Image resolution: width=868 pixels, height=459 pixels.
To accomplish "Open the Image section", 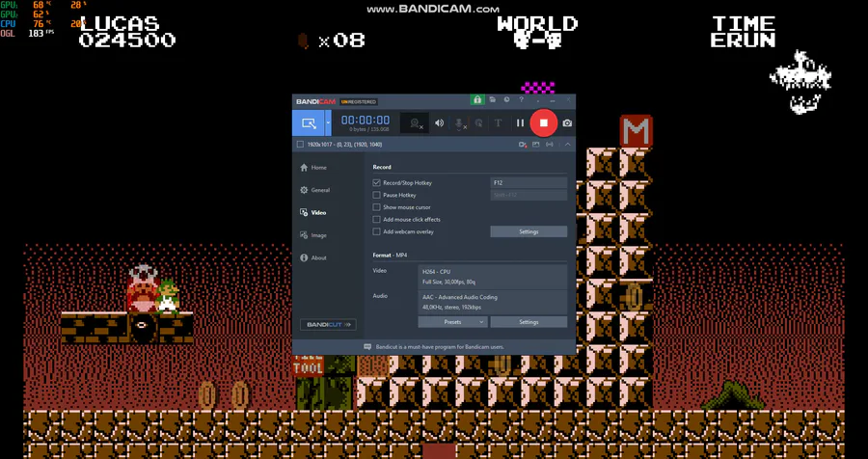I will tap(313, 235).
